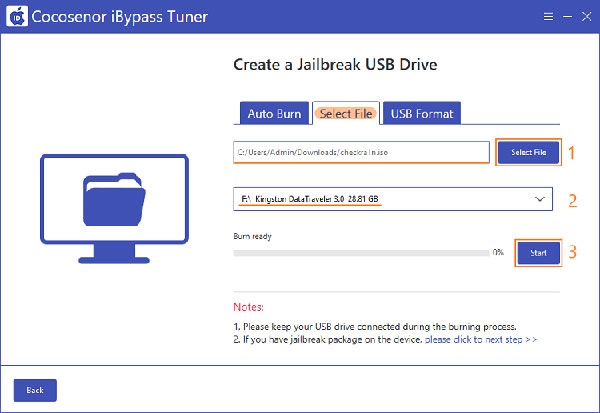Click the Select File browse button

pos(528,152)
